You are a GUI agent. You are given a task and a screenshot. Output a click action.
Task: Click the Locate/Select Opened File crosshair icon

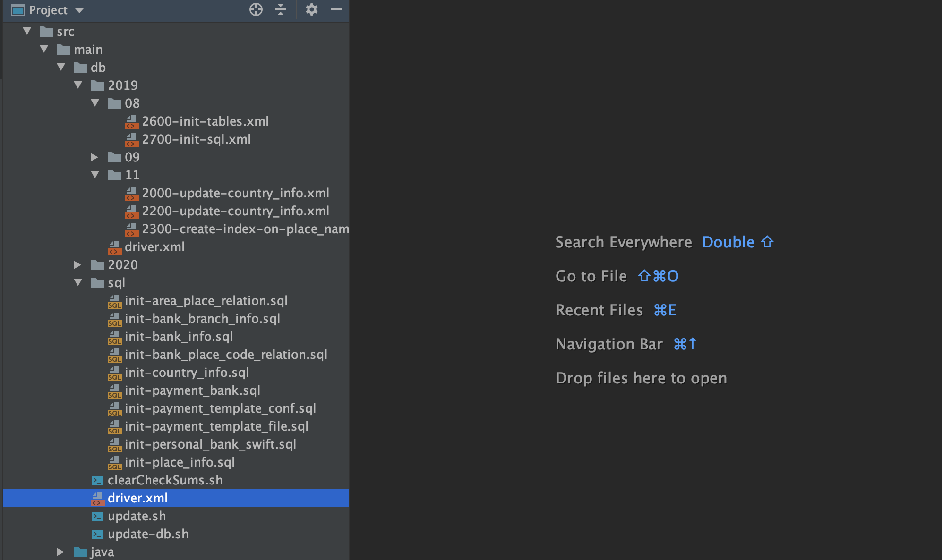(256, 9)
